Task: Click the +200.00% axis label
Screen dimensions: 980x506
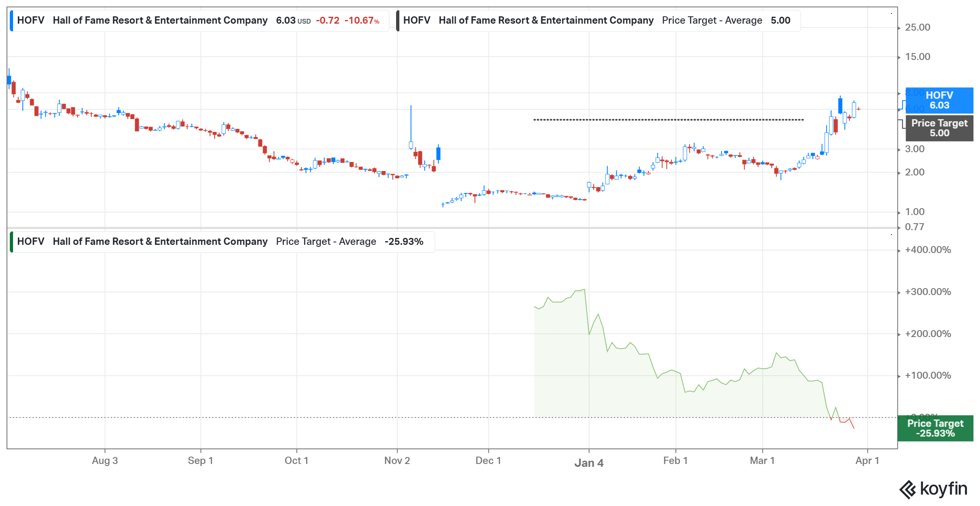Action: pos(928,334)
